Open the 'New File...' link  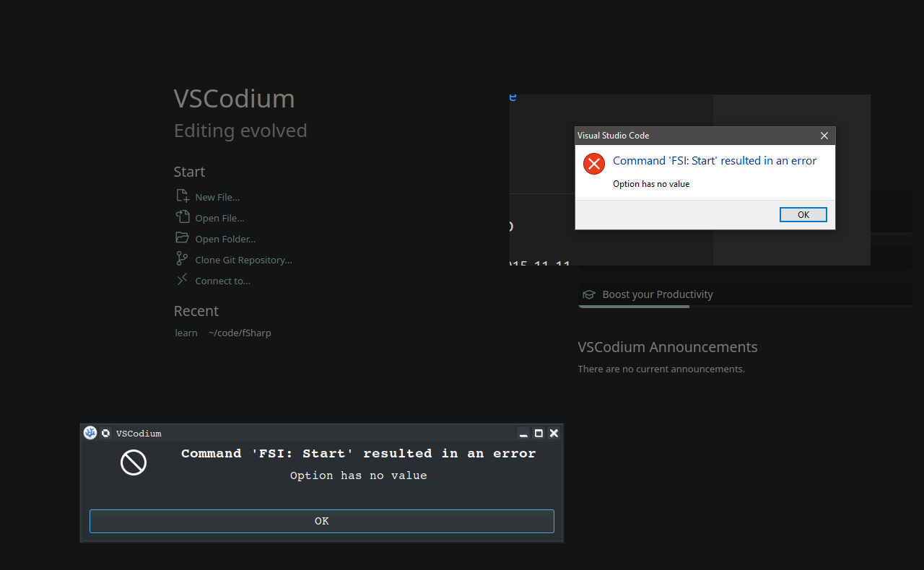pyautogui.click(x=217, y=197)
